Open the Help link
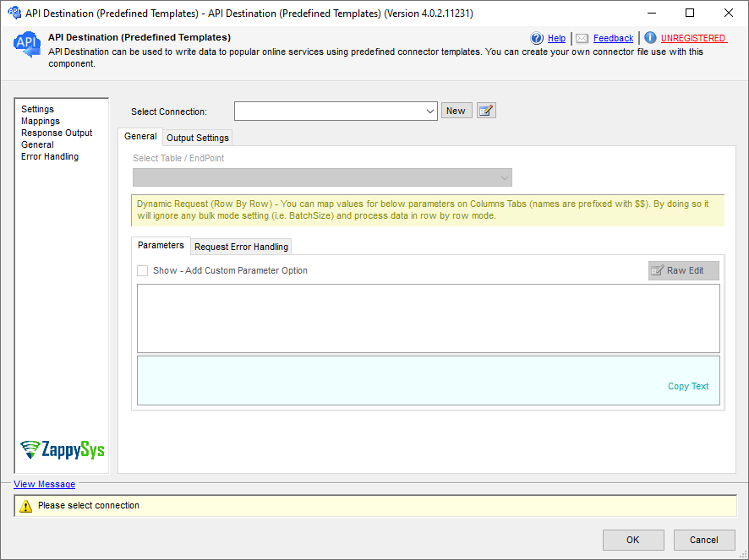The width and height of the screenshot is (749, 560). pos(556,38)
